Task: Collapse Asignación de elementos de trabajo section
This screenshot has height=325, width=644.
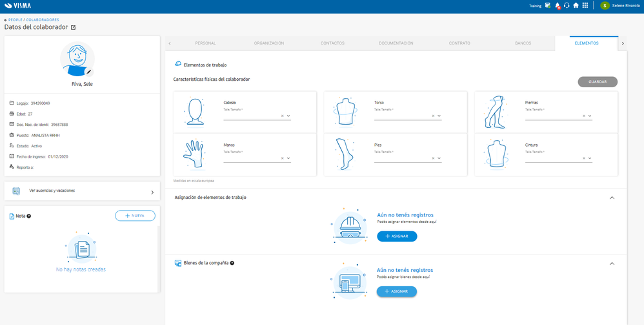Action: 612,198
